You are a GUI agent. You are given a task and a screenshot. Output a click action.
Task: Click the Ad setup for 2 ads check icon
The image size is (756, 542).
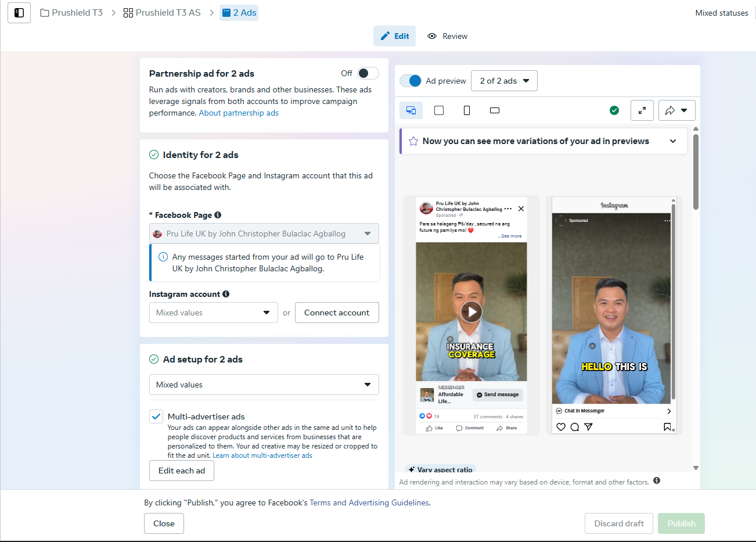(x=154, y=359)
